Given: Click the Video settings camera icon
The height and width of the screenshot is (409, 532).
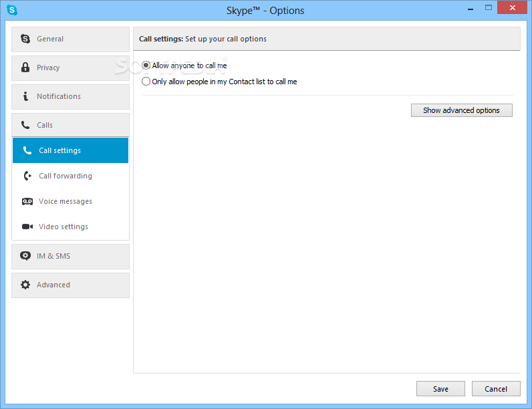Looking at the screenshot, I should point(27,227).
